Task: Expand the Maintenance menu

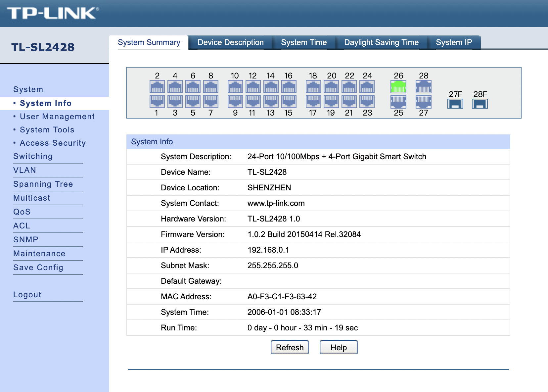Action: [x=39, y=254]
